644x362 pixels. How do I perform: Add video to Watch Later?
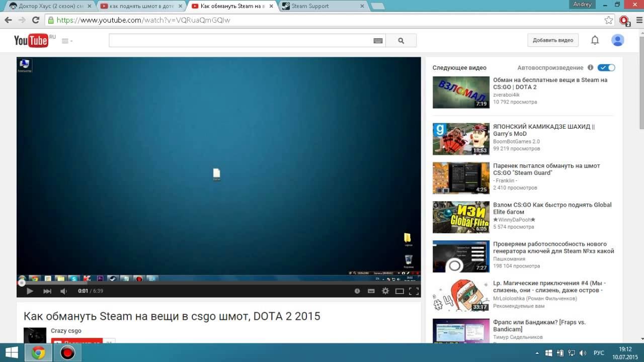(x=357, y=291)
